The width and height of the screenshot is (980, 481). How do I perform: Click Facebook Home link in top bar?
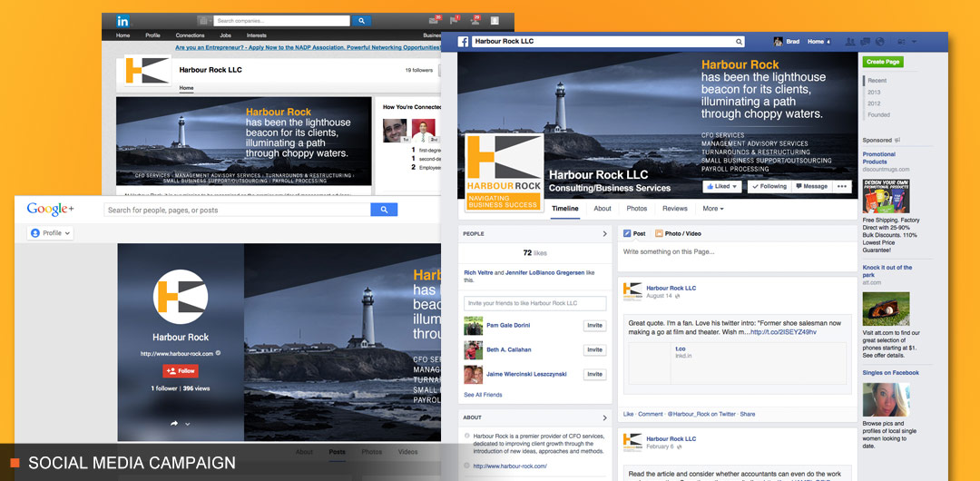pos(816,42)
